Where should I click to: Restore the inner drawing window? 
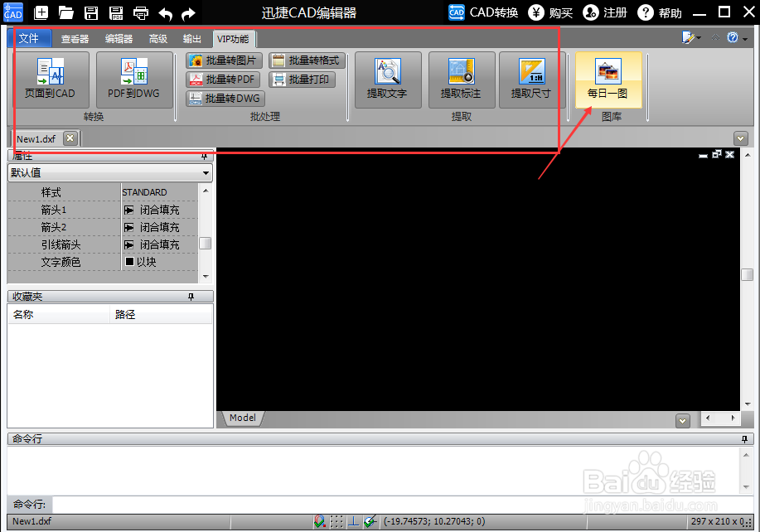pos(717,155)
